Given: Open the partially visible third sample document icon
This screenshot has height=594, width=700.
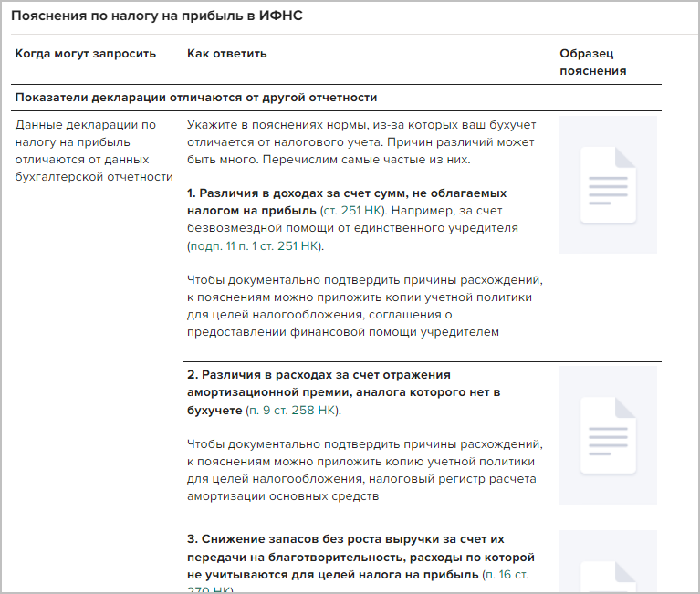Looking at the screenshot, I should 608,561.
